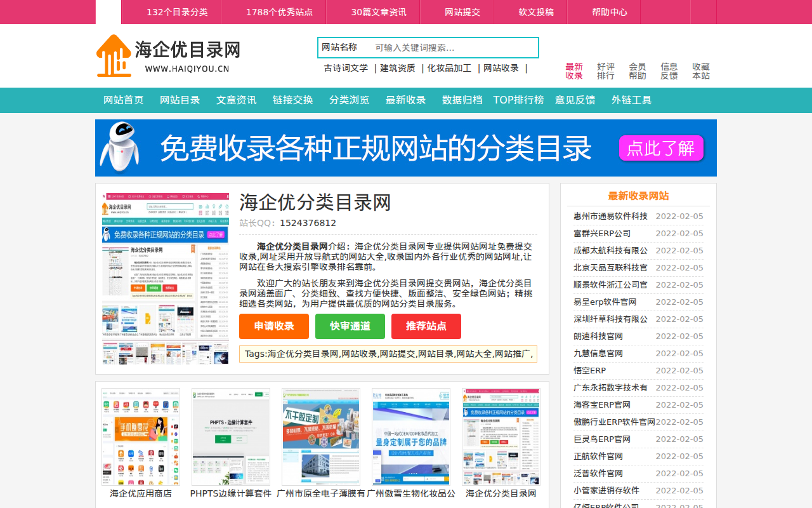The width and height of the screenshot is (812, 508).
Task: Click the orange 申请收录 button
Action: pyautogui.click(x=274, y=326)
